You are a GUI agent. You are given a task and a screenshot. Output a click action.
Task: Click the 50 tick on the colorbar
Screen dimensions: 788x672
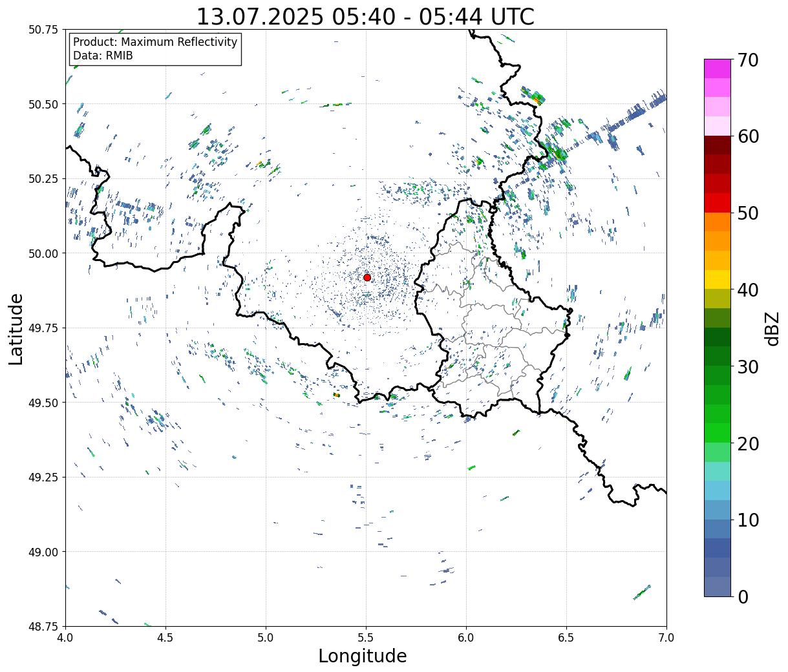point(748,213)
